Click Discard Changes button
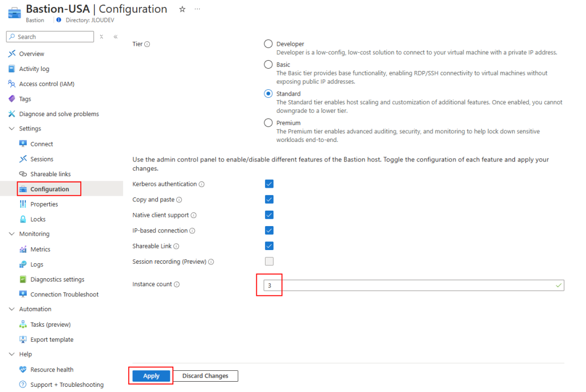The image size is (586, 392). [205, 376]
